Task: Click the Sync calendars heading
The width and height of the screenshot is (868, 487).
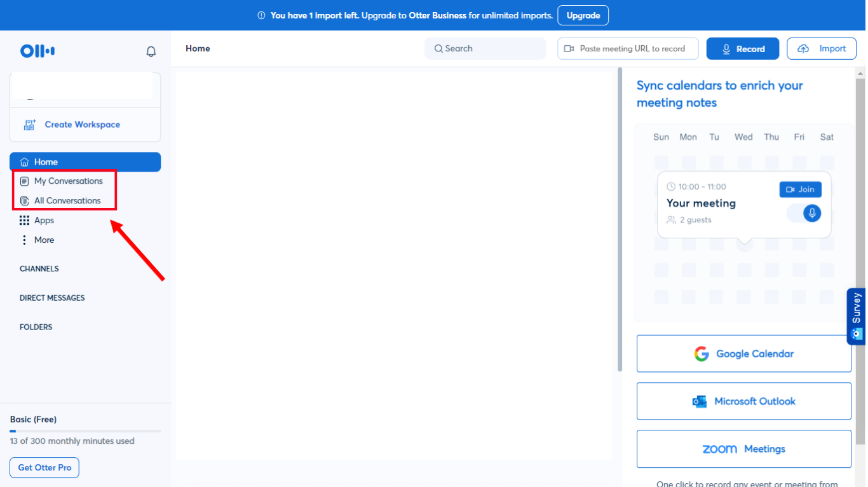Action: [720, 94]
